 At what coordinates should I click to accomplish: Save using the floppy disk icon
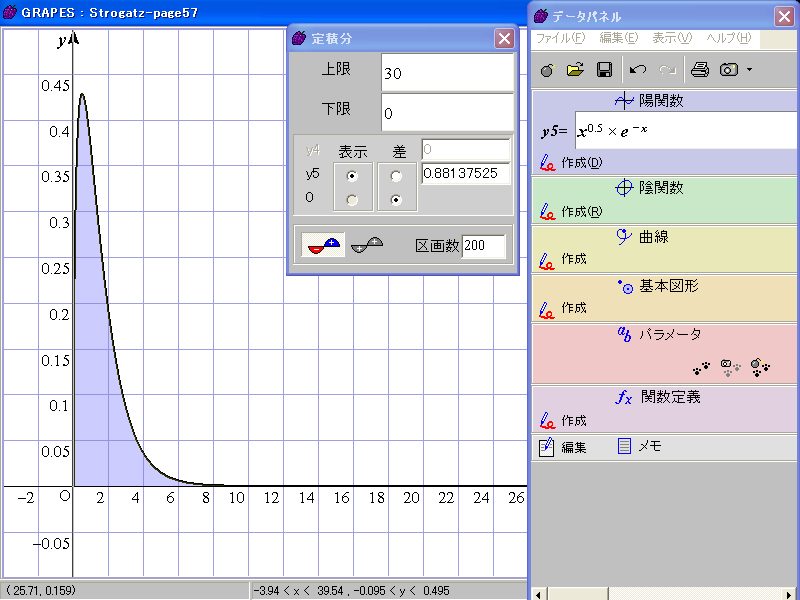tap(604, 70)
